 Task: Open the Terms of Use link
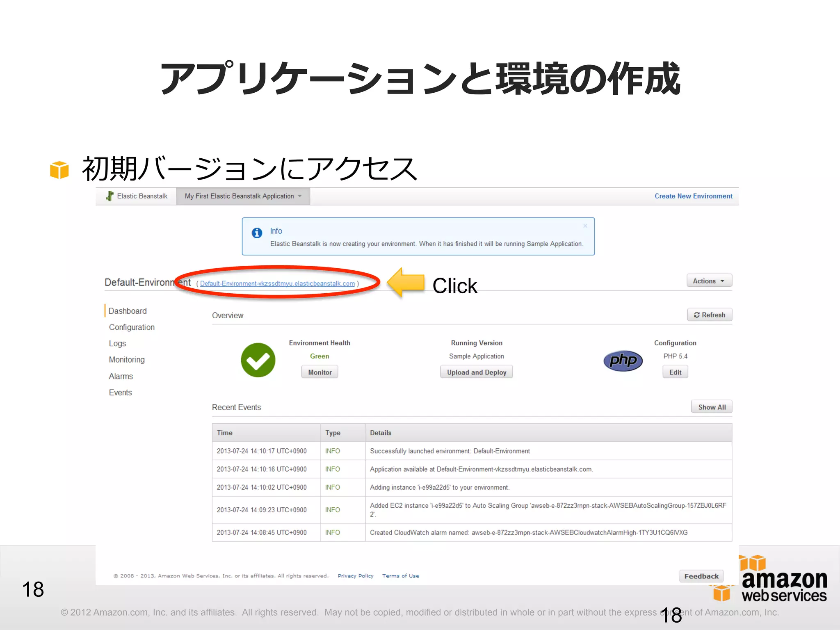tap(401, 576)
